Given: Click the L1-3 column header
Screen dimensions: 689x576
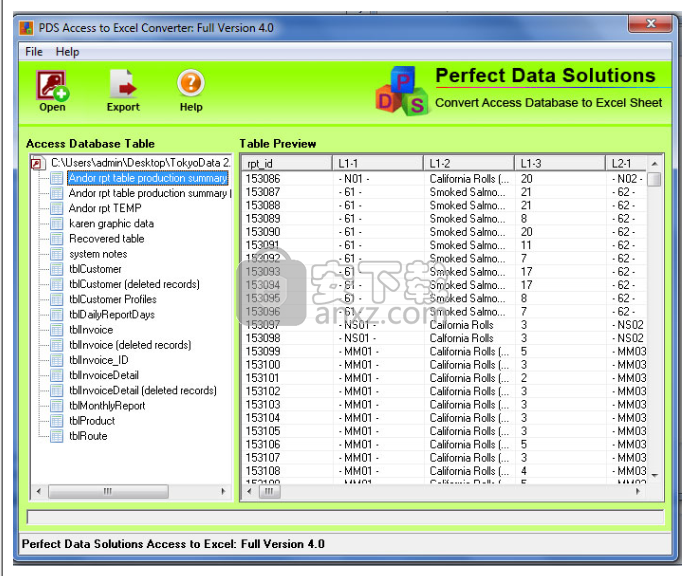Looking at the screenshot, I should [x=560, y=163].
